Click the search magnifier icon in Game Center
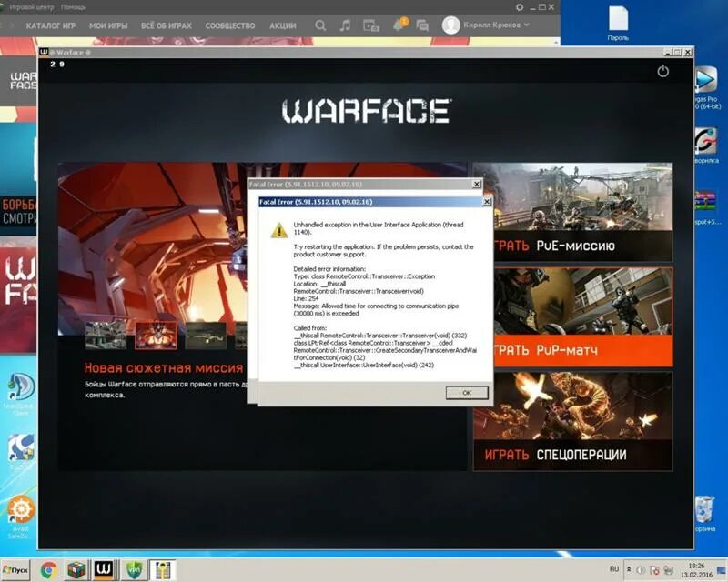Image resolution: width=728 pixels, height=582 pixels. 320,25
